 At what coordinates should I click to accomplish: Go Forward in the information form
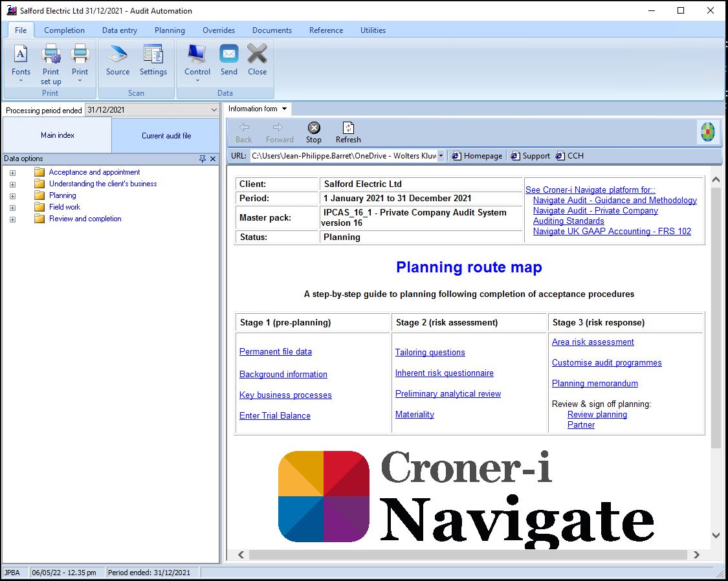(280, 133)
